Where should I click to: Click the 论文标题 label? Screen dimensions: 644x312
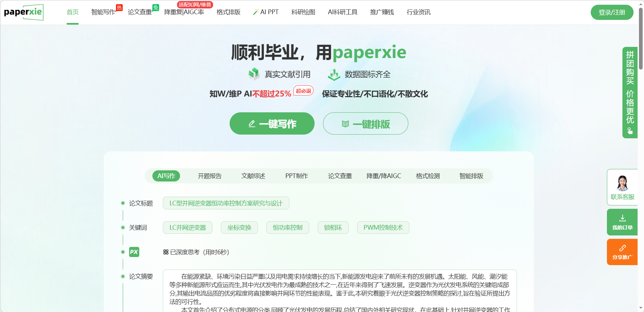[x=141, y=203]
